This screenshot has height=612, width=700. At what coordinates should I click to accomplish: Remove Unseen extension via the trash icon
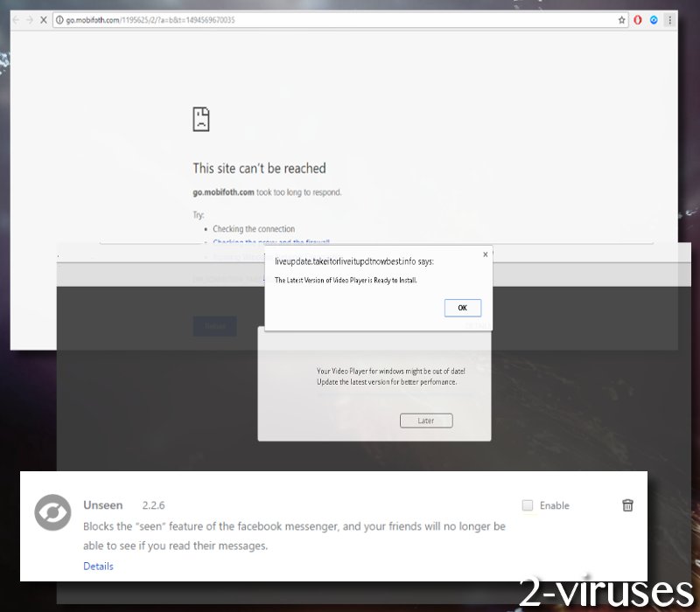click(x=627, y=505)
